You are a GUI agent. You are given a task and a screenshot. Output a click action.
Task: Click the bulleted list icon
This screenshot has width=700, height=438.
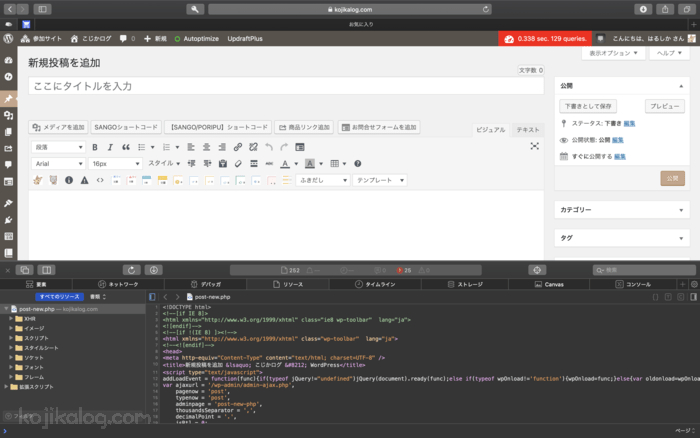(142, 147)
